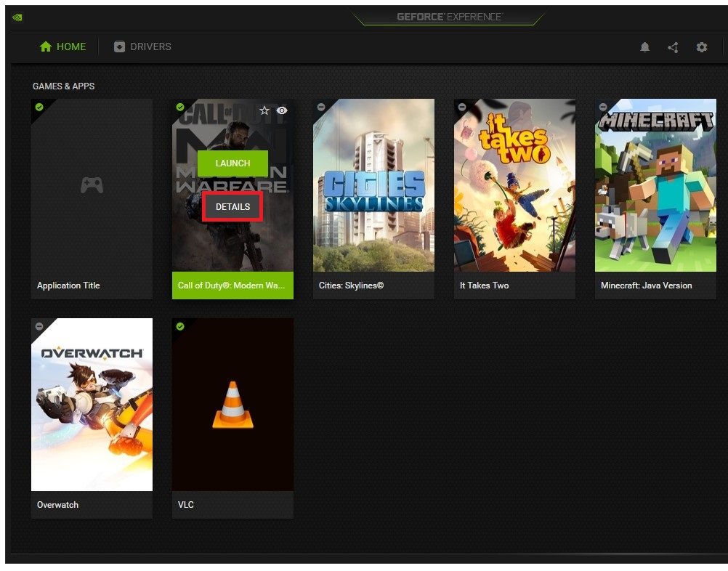The width and height of the screenshot is (728, 571).
Task: Click not-optimized minus badge on Cities: Skylines
Action: (321, 108)
